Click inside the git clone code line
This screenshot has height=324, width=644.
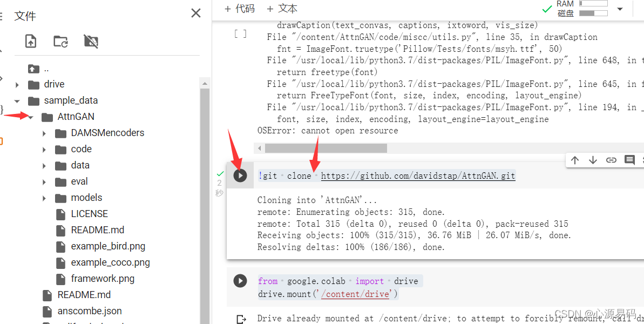click(x=387, y=175)
